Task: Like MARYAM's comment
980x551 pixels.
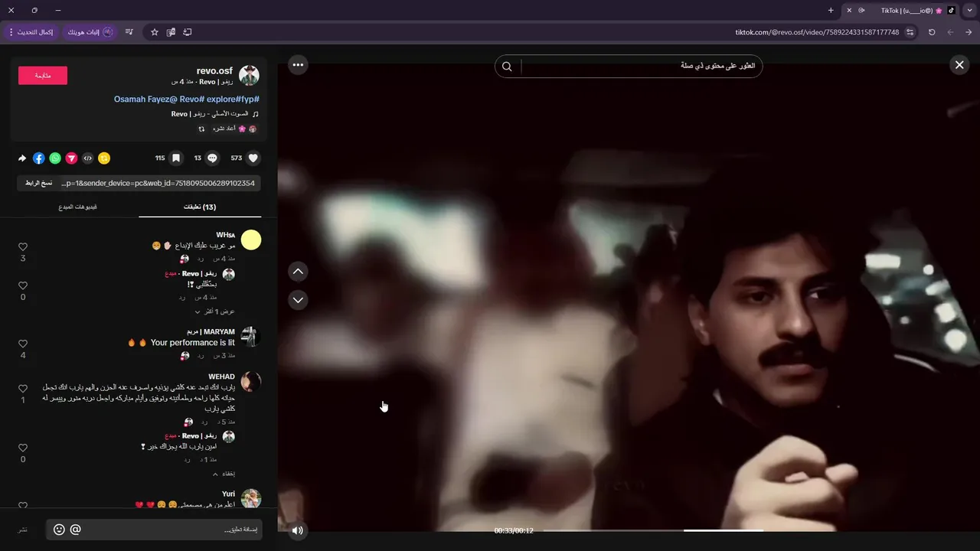Action: (x=23, y=344)
